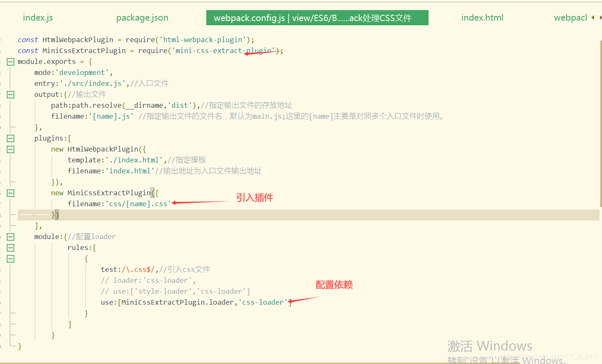The width and height of the screenshot is (602, 364).
Task: Click the commented use:['style-loader','css-loader'] line
Action: click(176, 291)
